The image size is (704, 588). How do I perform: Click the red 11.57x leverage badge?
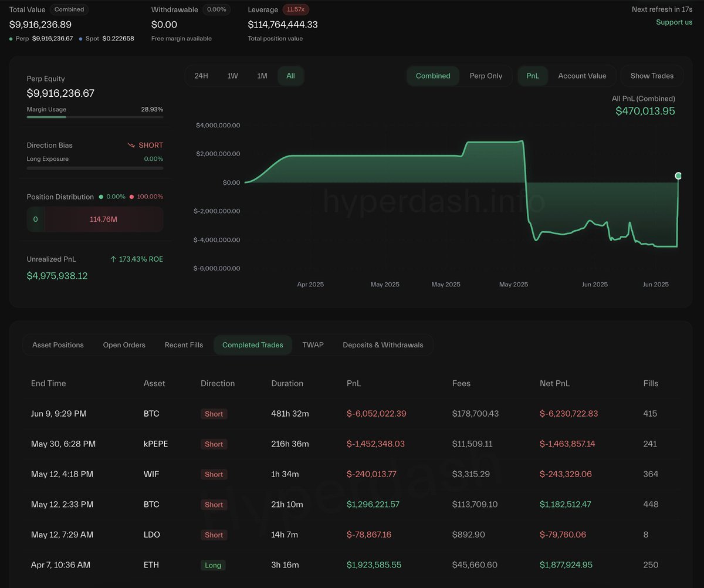click(x=296, y=9)
